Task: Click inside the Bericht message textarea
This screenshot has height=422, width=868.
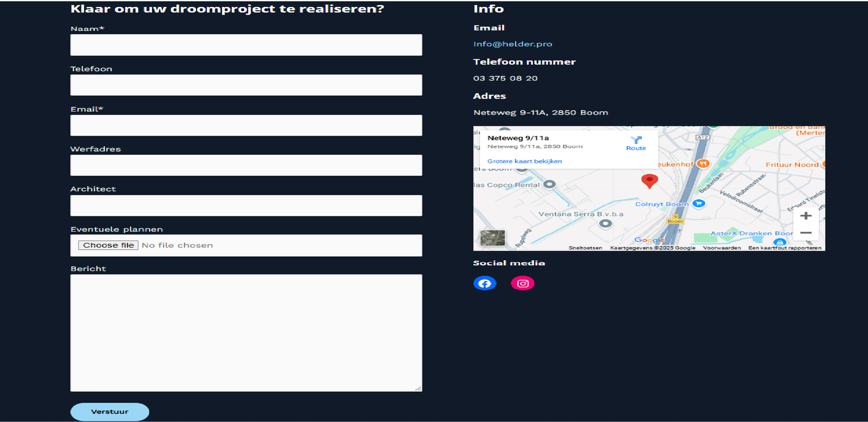Action: pyautogui.click(x=246, y=333)
